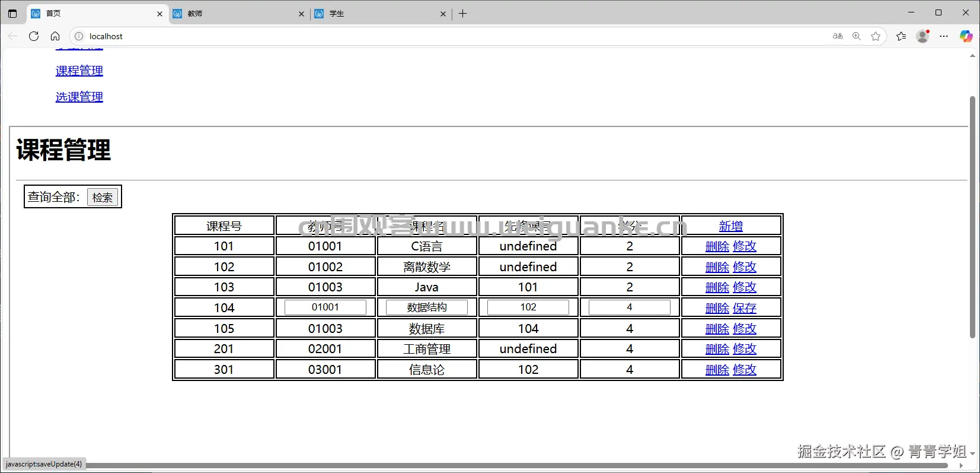Select course number cell 104
Screen dimensions: 980x473
[224, 308]
